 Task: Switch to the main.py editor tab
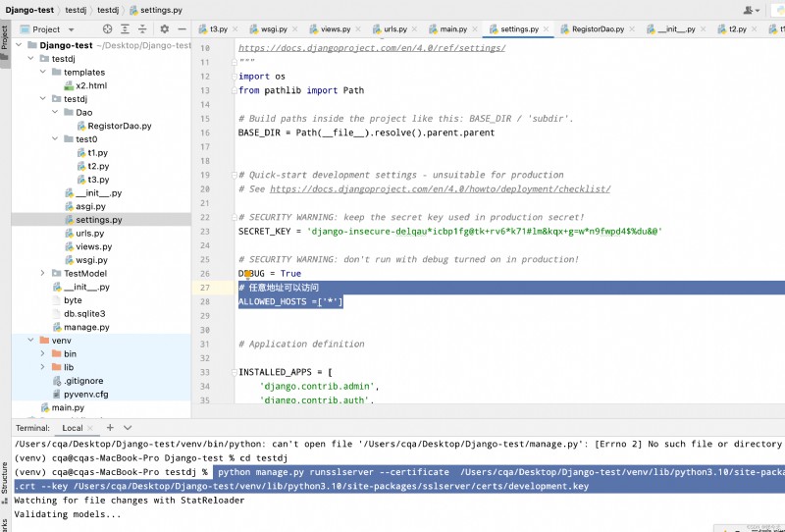point(448,29)
